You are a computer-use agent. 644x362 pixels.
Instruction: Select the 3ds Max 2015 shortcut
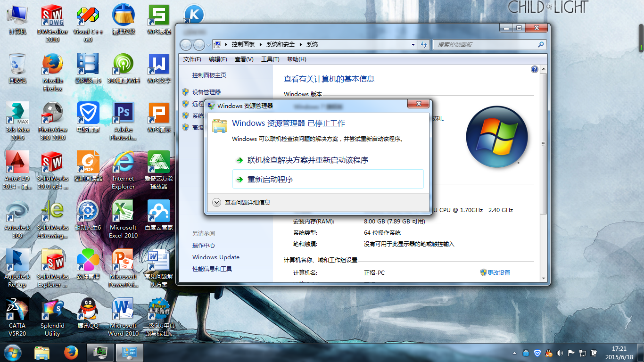point(17,122)
